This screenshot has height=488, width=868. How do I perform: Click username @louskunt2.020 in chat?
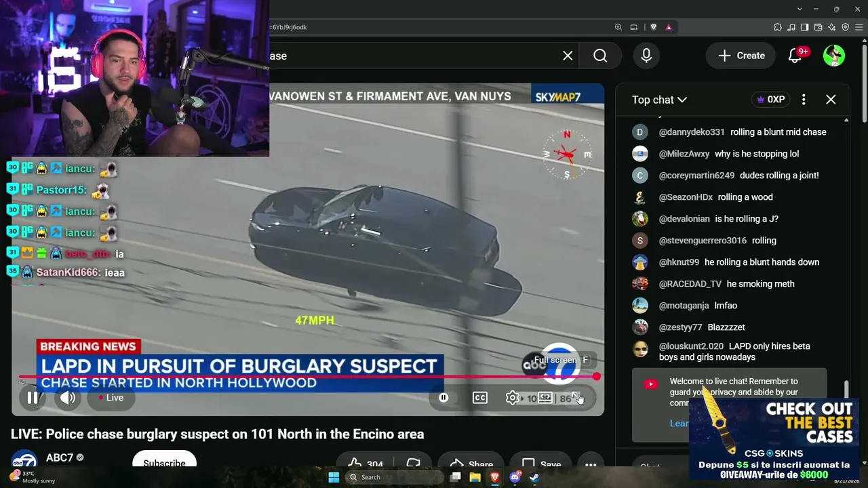click(x=691, y=346)
